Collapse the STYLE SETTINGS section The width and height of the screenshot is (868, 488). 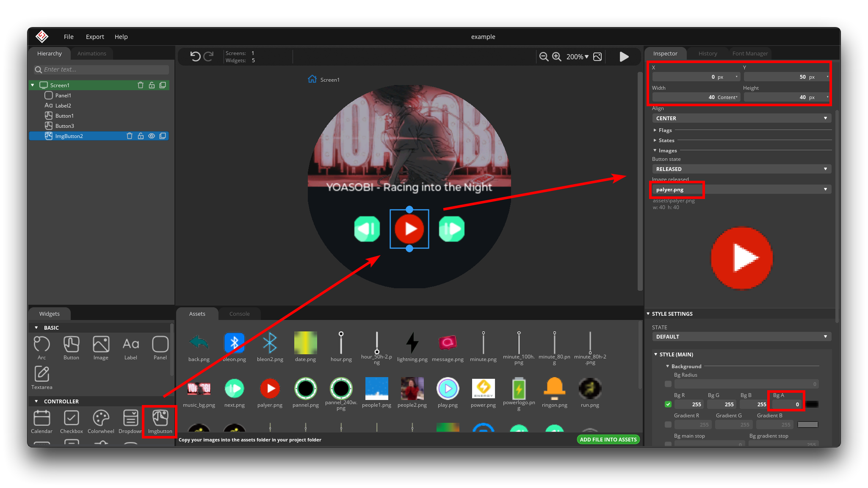(x=648, y=314)
